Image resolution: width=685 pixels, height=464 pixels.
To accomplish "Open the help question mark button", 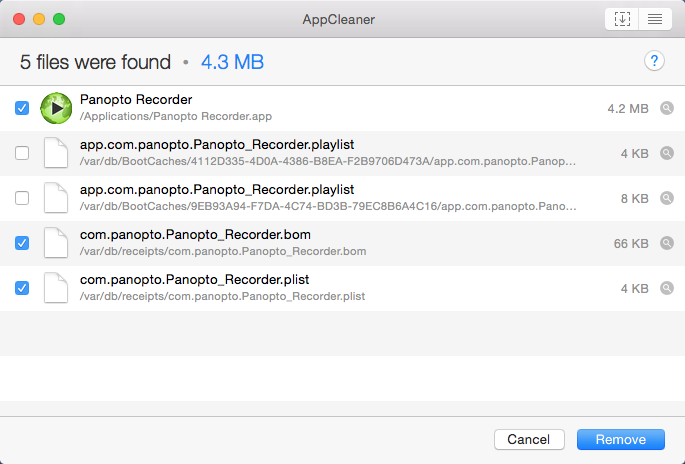I will [x=654, y=61].
